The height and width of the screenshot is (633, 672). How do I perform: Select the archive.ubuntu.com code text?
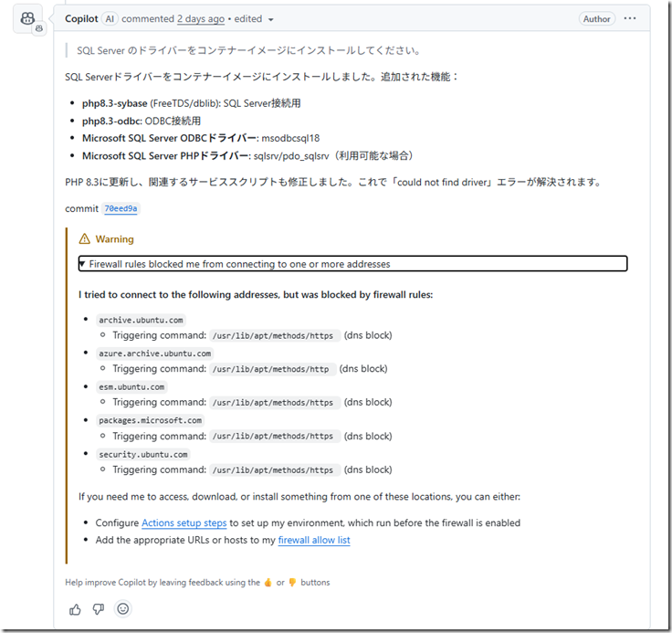click(141, 320)
